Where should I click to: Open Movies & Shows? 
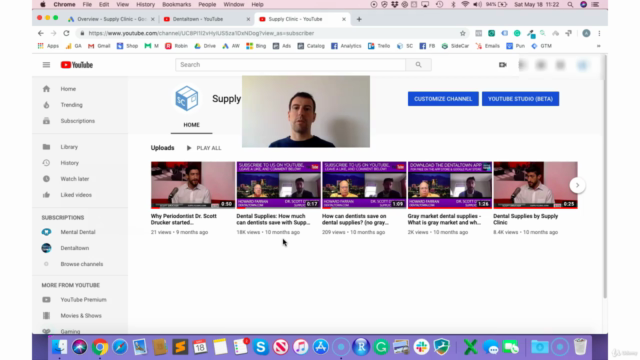[x=80, y=316]
